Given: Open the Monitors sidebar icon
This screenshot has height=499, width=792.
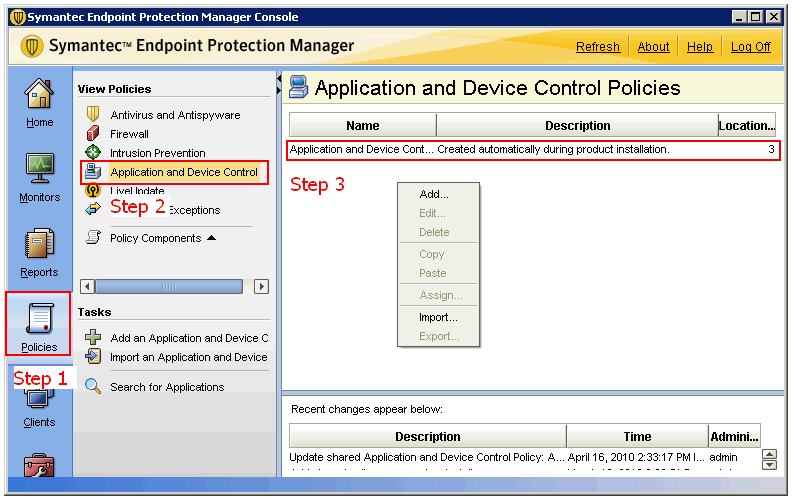Looking at the screenshot, I should click(39, 169).
